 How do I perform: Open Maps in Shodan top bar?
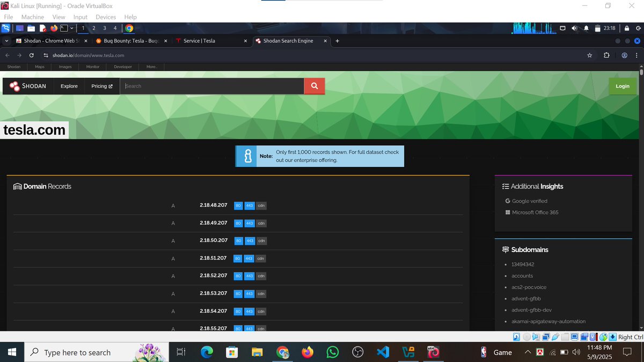pyautogui.click(x=40, y=67)
